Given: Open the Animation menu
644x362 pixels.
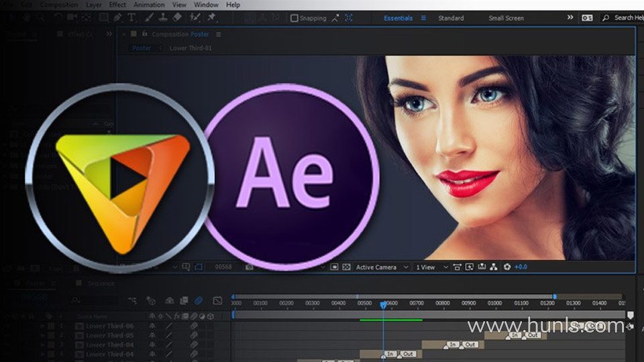Looking at the screenshot, I should pyautogui.click(x=149, y=5).
